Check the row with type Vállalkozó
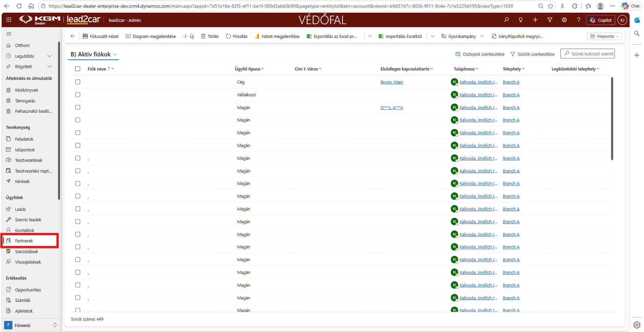 point(78,95)
